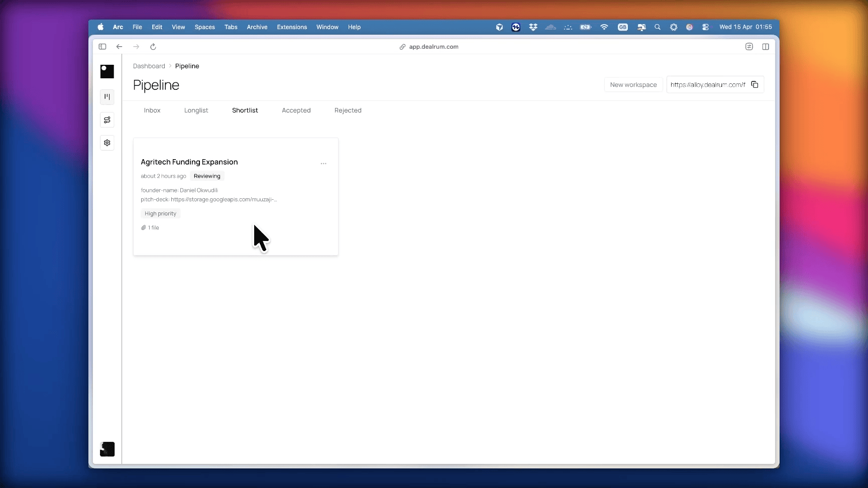This screenshot has height=488, width=868.
Task: Open the Rejected tab
Action: (348, 110)
